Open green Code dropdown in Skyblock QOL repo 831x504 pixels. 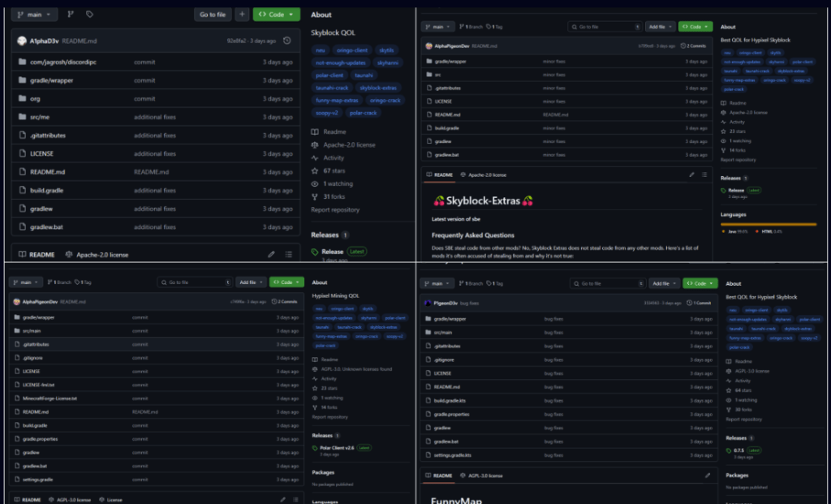tap(277, 15)
